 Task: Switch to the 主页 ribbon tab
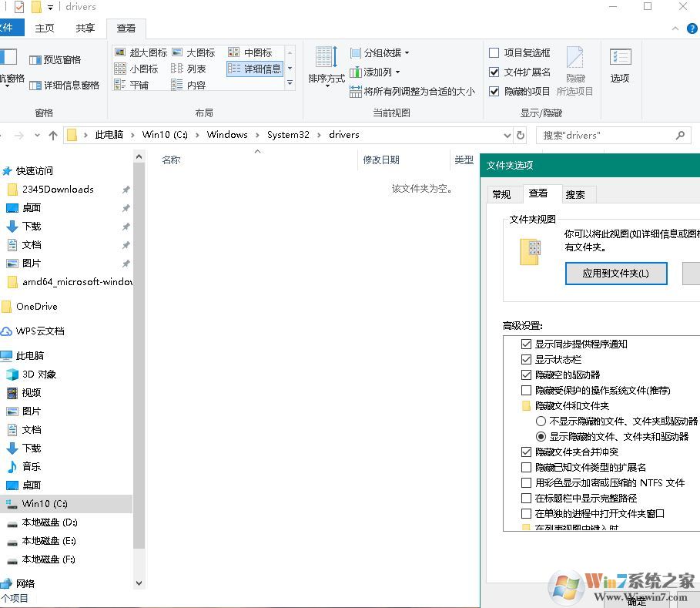44,28
